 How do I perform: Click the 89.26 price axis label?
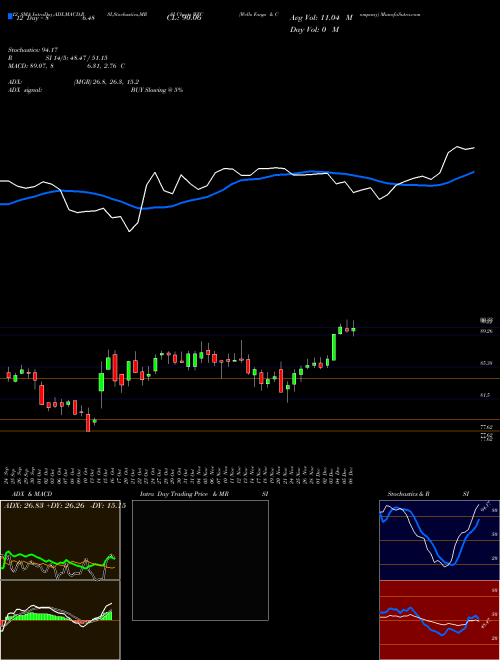(487, 331)
